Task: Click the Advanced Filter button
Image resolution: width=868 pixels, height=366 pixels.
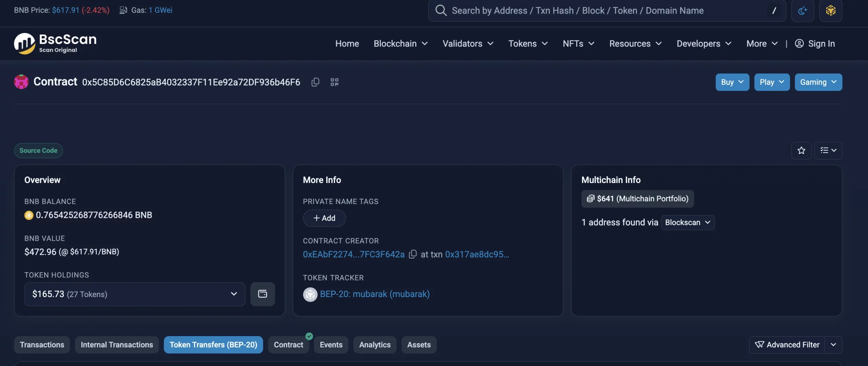Action: pos(787,345)
